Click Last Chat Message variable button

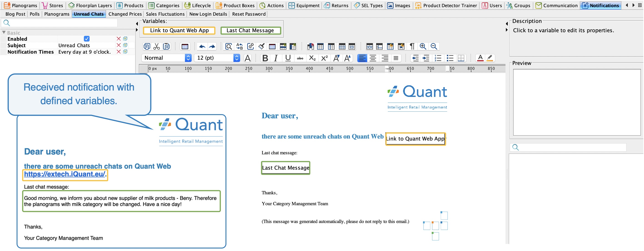250,30
